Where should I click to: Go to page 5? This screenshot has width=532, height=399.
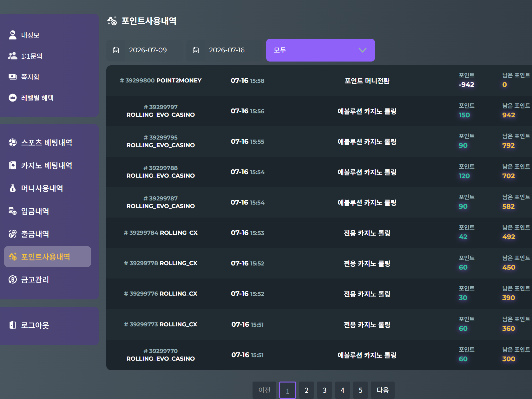(360, 390)
